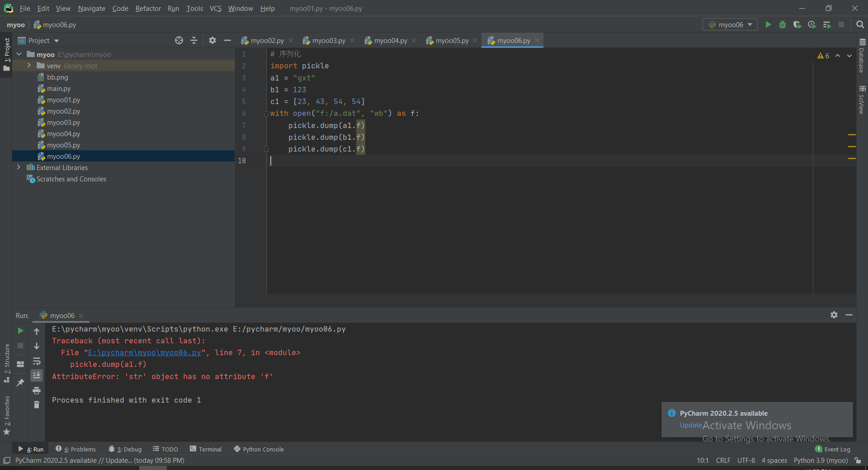The height and width of the screenshot is (470, 868).
Task: Open the UTF-8 encoding selector
Action: coord(746,461)
